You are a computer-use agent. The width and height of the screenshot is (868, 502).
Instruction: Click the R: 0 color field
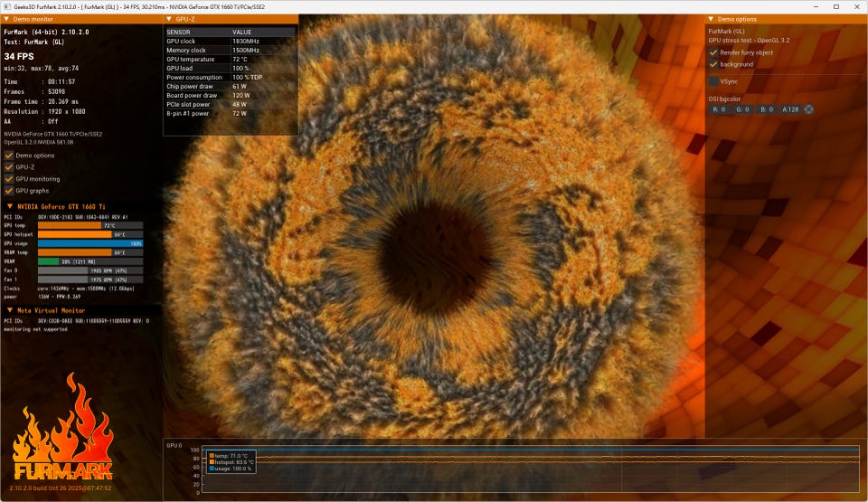coord(719,109)
